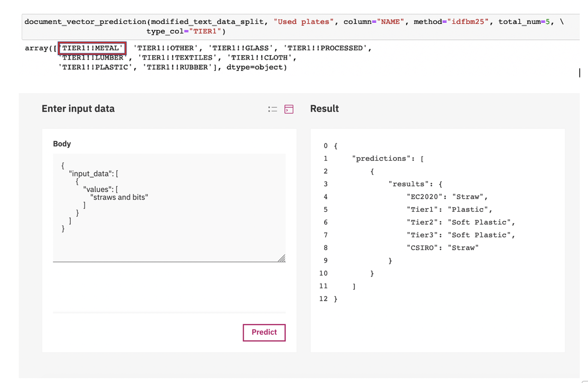This screenshot has width=588, height=383.
Task: Click the "Tier2": "Soft Plastic" result line
Action: tap(460, 222)
